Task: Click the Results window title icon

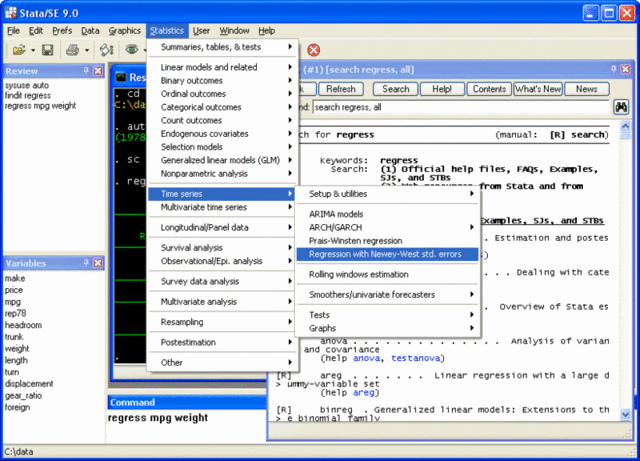Action: pyautogui.click(x=121, y=77)
